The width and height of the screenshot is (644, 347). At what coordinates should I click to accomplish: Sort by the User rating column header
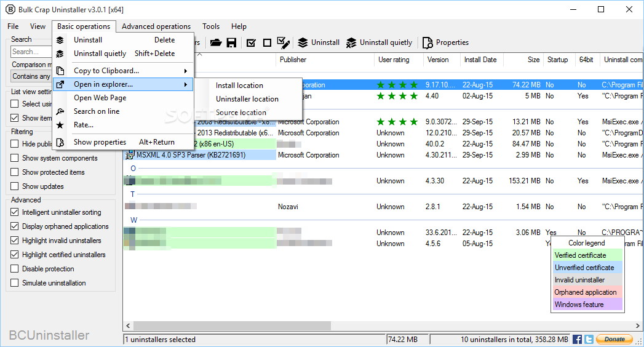click(x=399, y=60)
